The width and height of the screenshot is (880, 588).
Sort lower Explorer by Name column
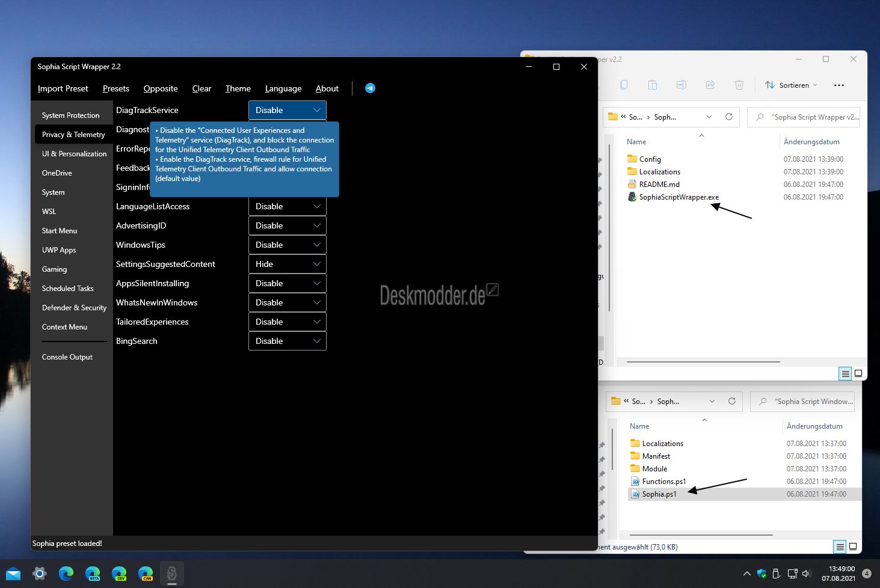[x=639, y=426]
